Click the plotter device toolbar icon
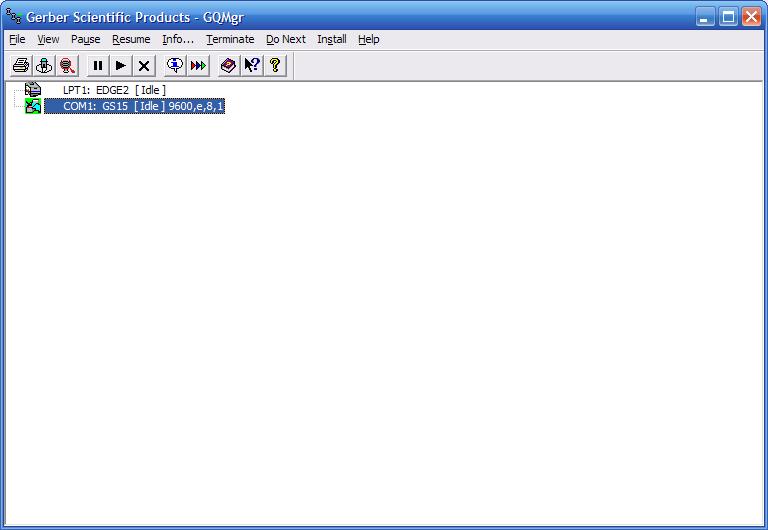This screenshot has width=768, height=530. [44, 65]
